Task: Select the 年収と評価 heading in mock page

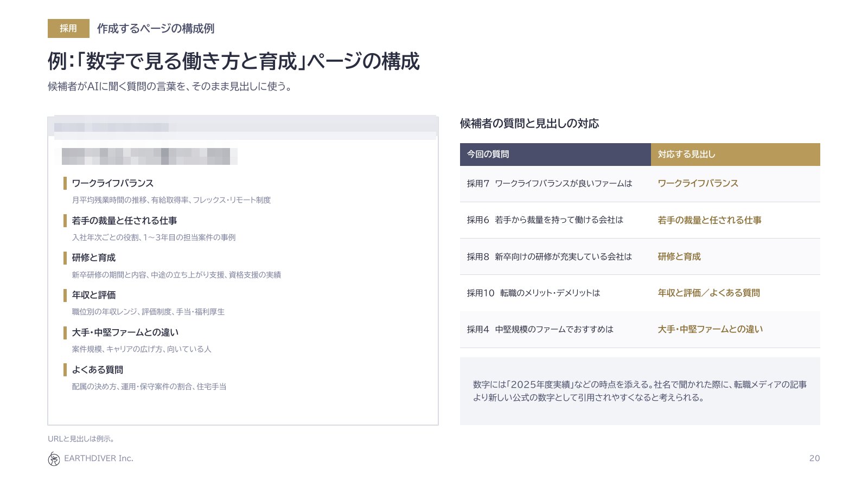Action: tap(94, 295)
